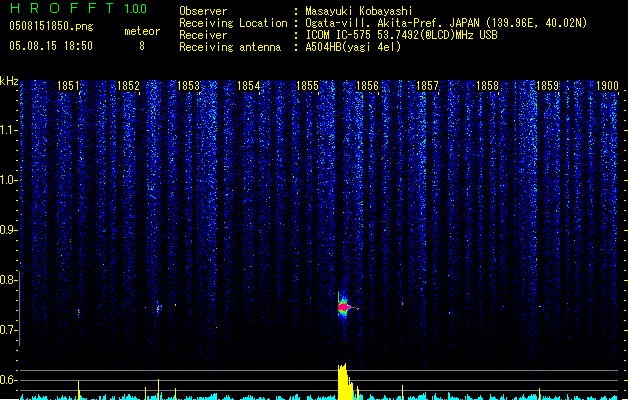The height and width of the screenshot is (400, 629).
Task: Click the 1855 time marker
Action: pyautogui.click(x=308, y=86)
